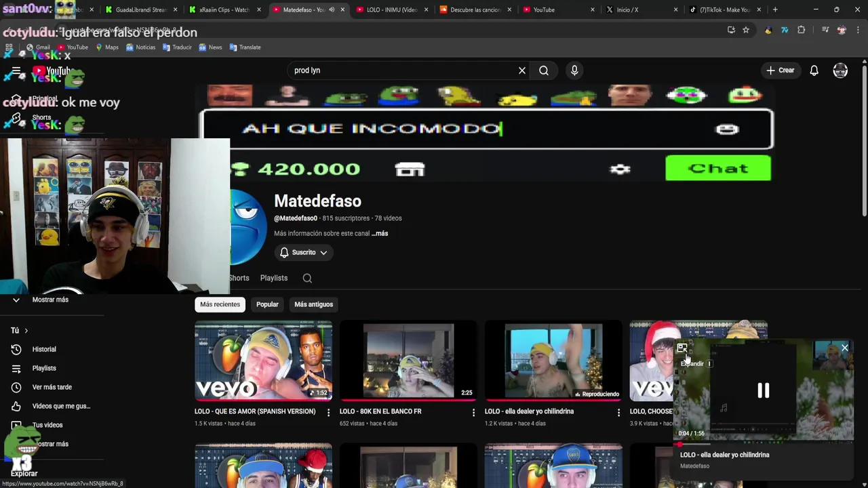Clear the YouTube search box text
Screen dimensions: 868x488
[522, 70]
